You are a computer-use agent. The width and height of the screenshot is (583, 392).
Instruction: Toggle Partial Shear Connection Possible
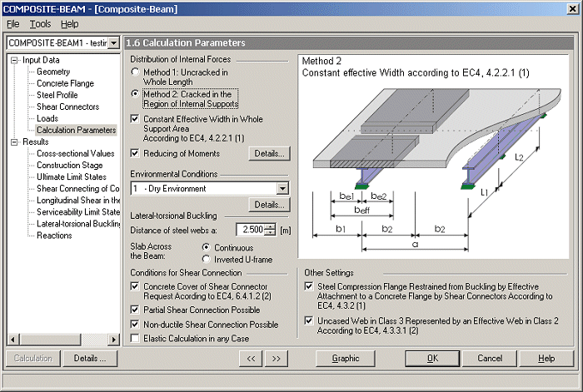135,310
